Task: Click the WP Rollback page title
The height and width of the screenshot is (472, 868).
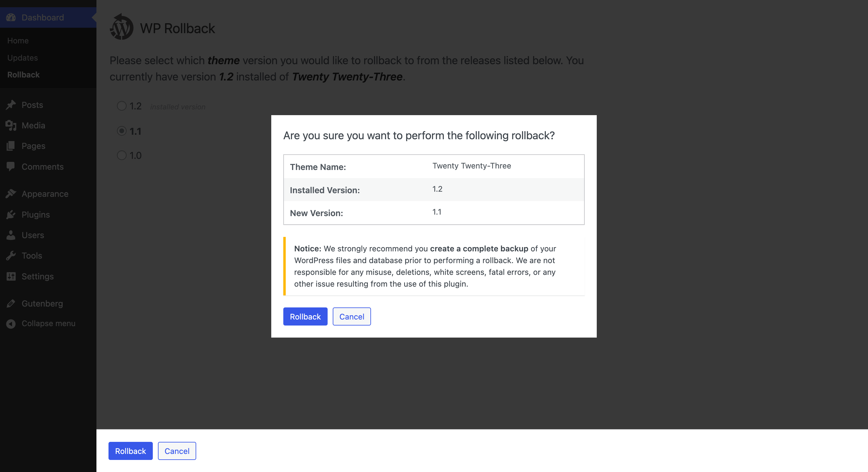Action: (x=177, y=28)
